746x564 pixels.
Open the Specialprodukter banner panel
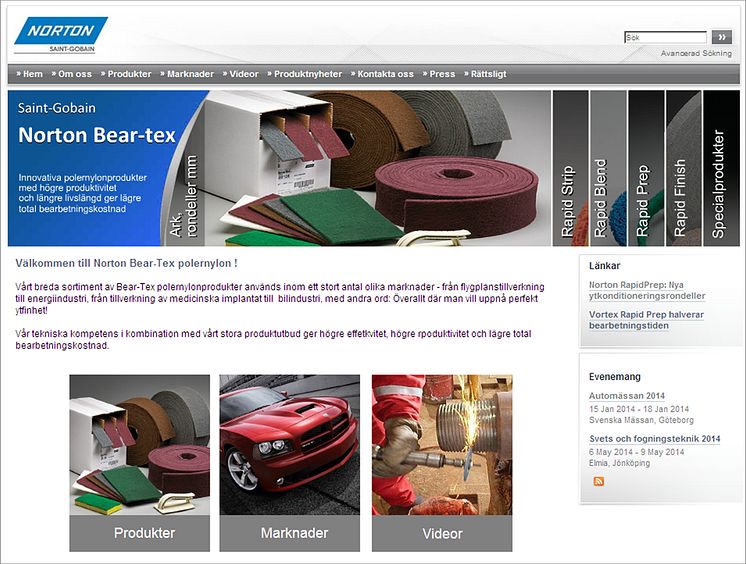721,168
